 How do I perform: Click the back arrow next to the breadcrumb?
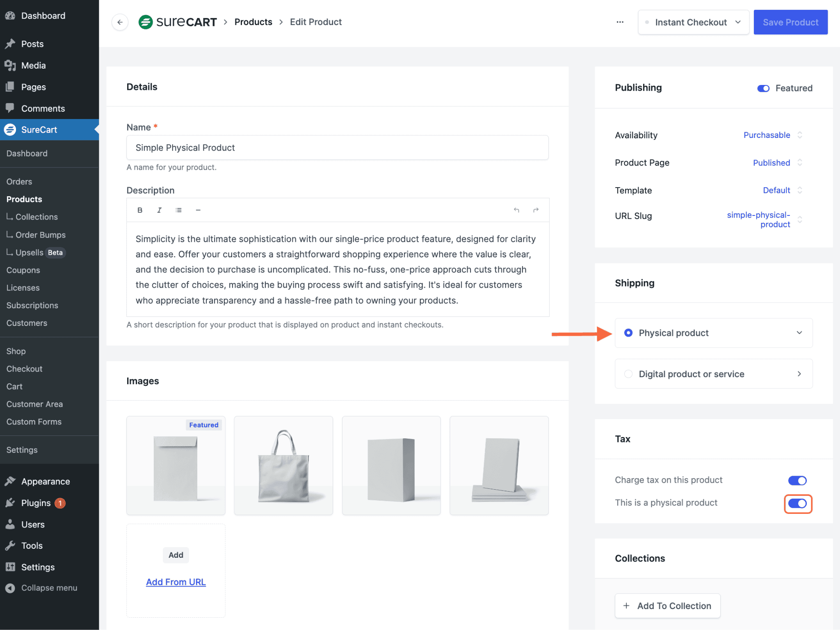(119, 22)
